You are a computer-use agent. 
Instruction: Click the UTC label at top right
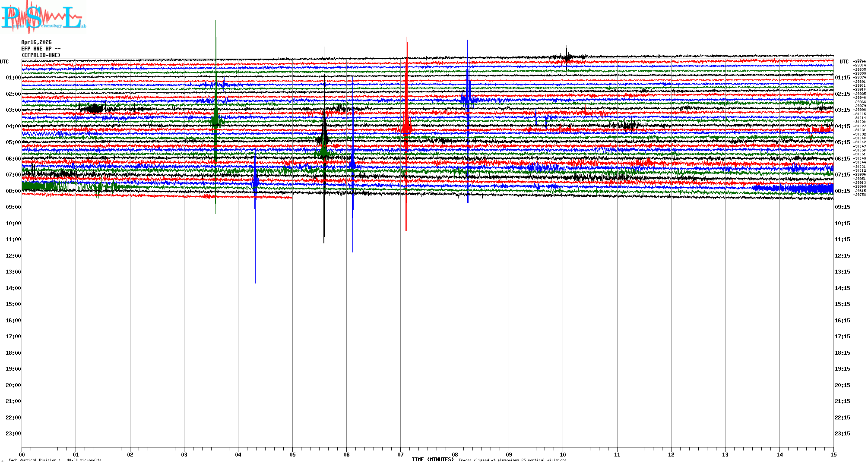[x=844, y=62]
